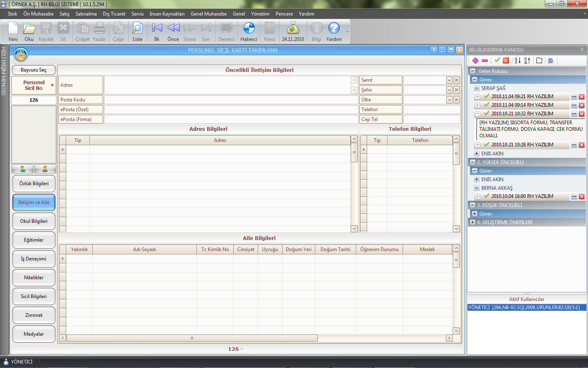Open the Şehir dropdown list

click(x=449, y=90)
